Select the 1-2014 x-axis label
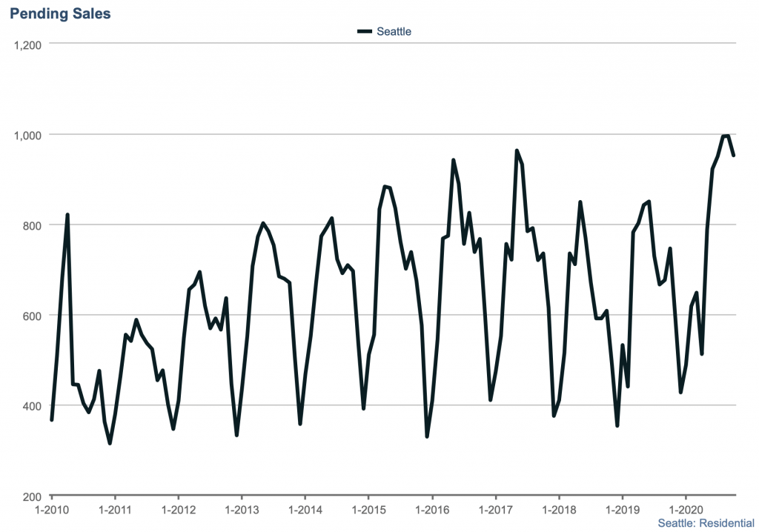 point(305,510)
